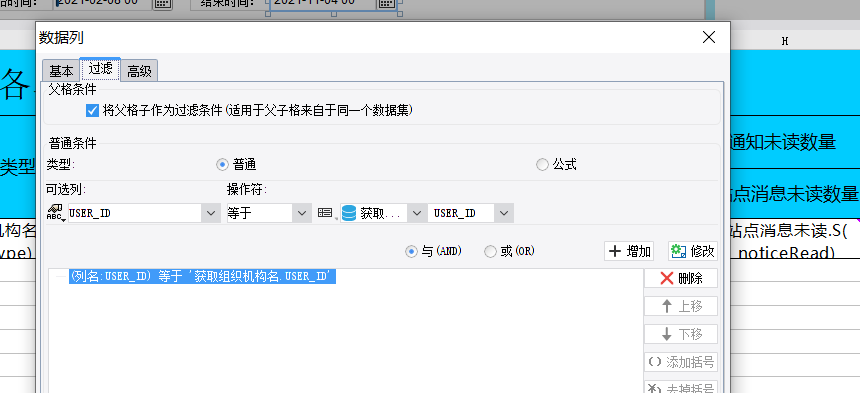Toggle 将父格子作为过滤条件 checkbox
This screenshot has height=393, width=860.
[x=92, y=111]
